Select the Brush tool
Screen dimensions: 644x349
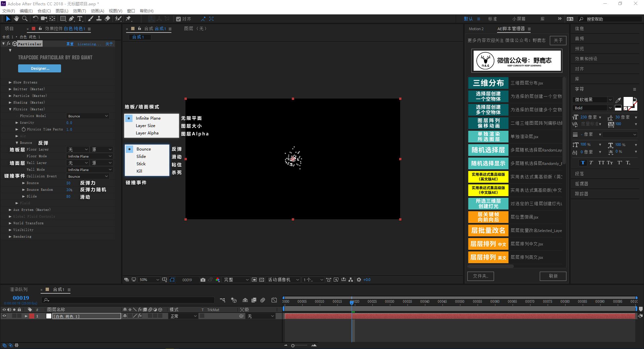91,19
